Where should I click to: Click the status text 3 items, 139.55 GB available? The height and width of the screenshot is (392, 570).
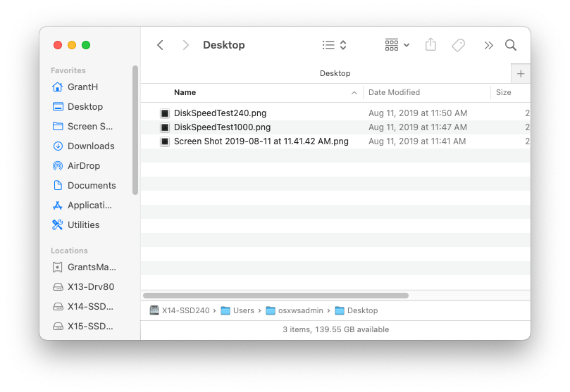tap(335, 329)
